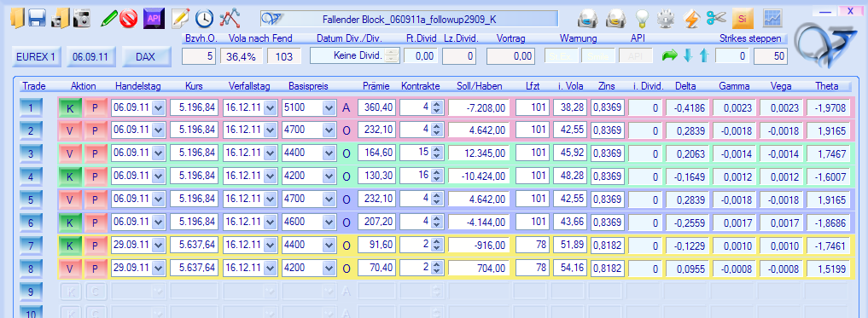Click the red prohibition sign icon
Image resolution: width=868 pixels, height=318 pixels.
128,20
